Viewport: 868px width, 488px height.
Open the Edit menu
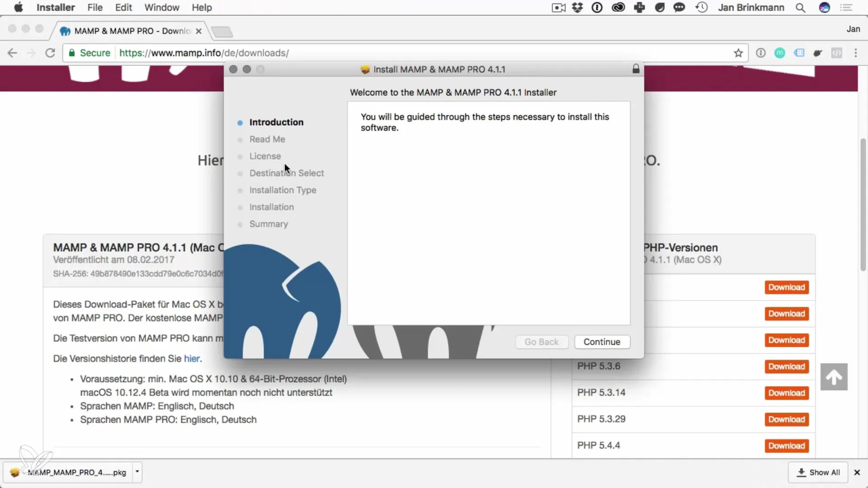point(123,7)
